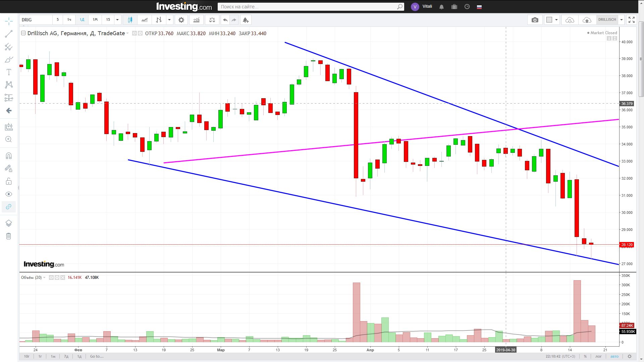
Task: Toggle lock all drawing tools icon
Action: pyautogui.click(x=9, y=181)
